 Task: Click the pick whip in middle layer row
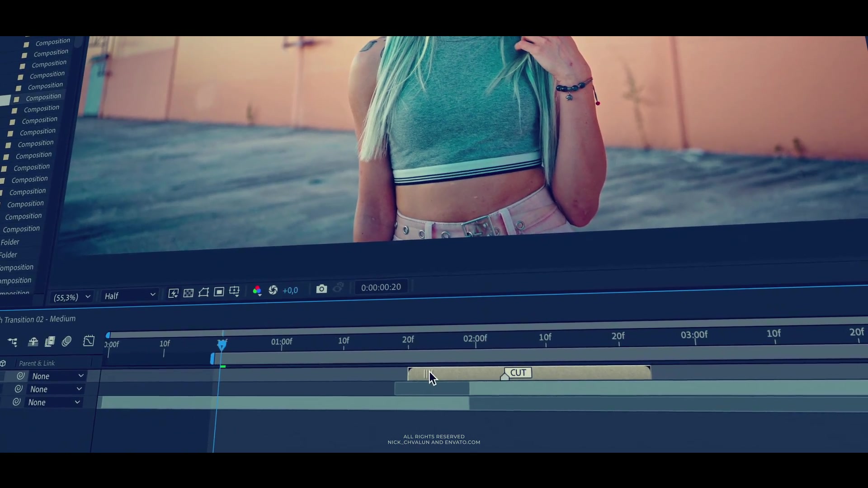pyautogui.click(x=19, y=389)
